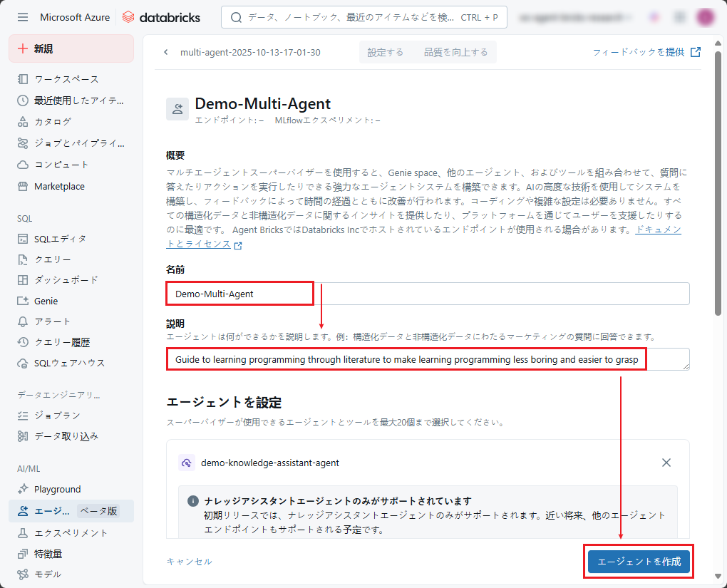Screen dimensions: 727x588
Task: Click the キャンセル link
Action: click(189, 562)
